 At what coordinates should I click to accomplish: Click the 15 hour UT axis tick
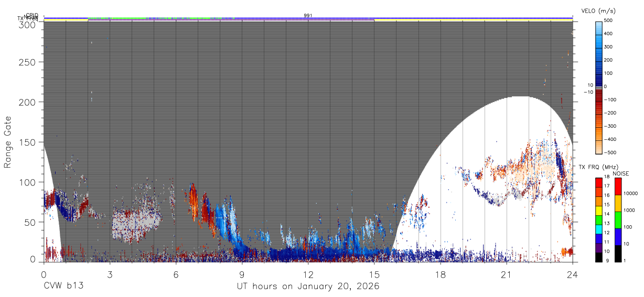(x=374, y=274)
